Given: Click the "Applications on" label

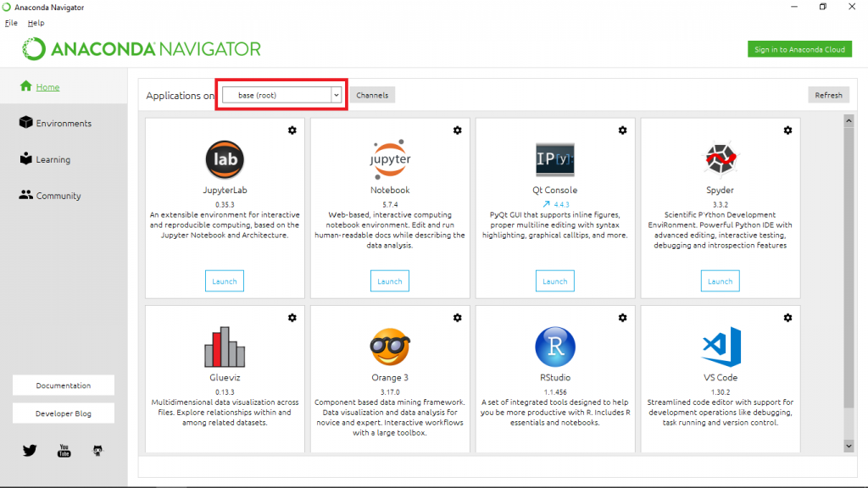Looking at the screenshot, I should [180, 96].
